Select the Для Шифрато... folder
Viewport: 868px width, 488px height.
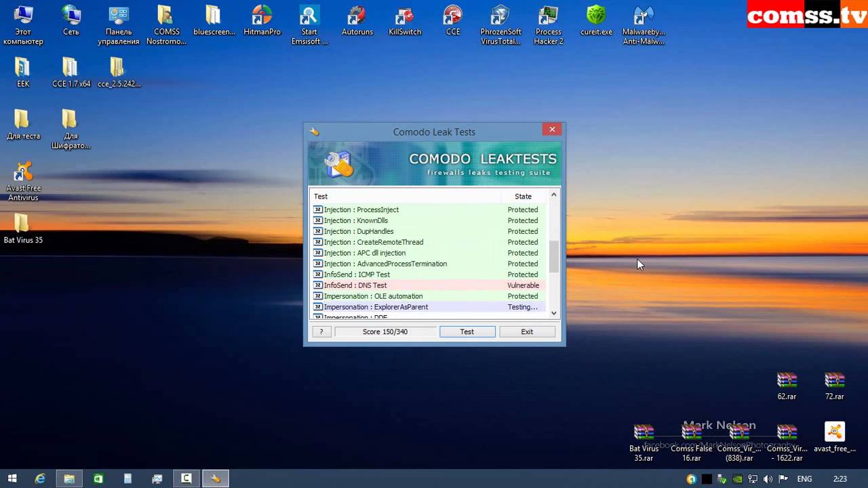coord(71,129)
